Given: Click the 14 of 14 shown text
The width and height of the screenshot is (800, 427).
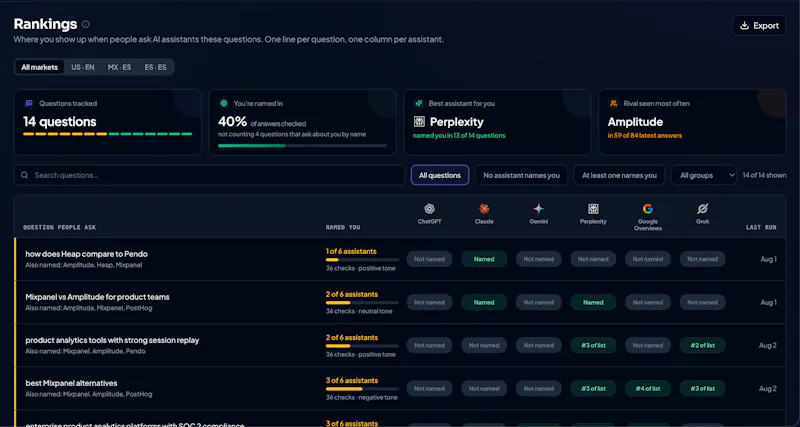Looking at the screenshot, I should tap(764, 175).
